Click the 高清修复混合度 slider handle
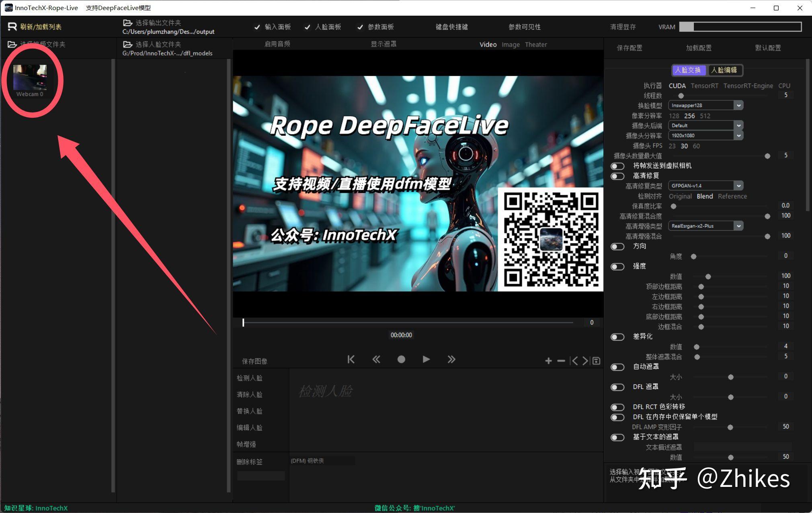 pyautogui.click(x=767, y=216)
